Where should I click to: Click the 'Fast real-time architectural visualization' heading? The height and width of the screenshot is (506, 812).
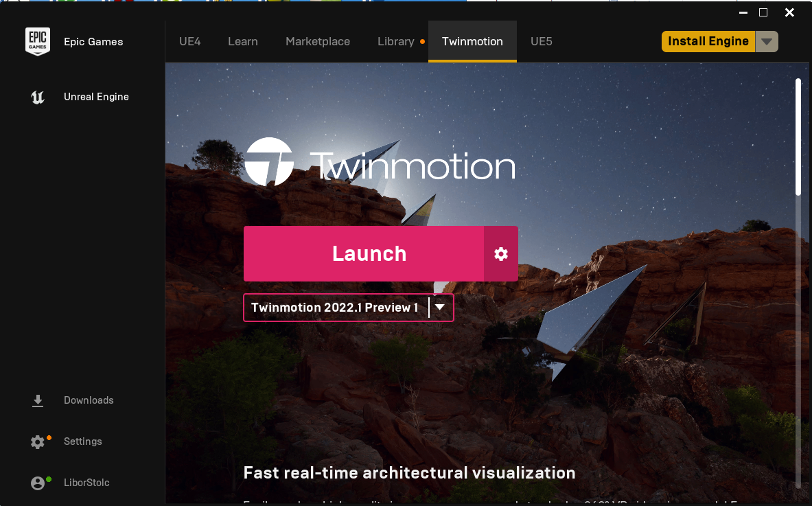(x=410, y=473)
